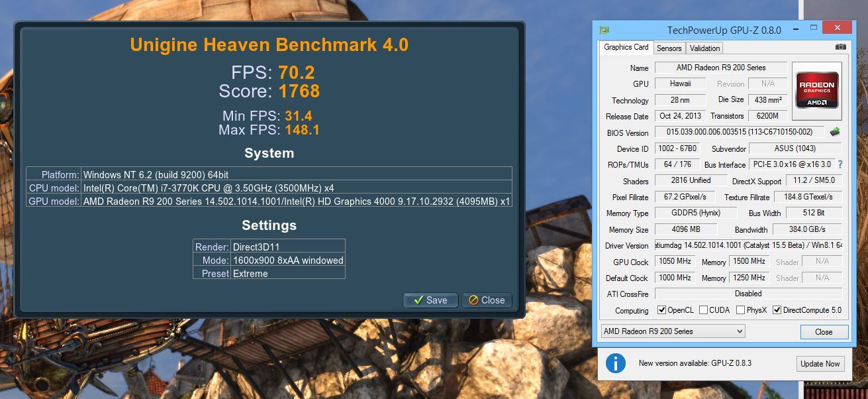Open the AMD Radeon R9 200 Series dropdown

tap(673, 331)
